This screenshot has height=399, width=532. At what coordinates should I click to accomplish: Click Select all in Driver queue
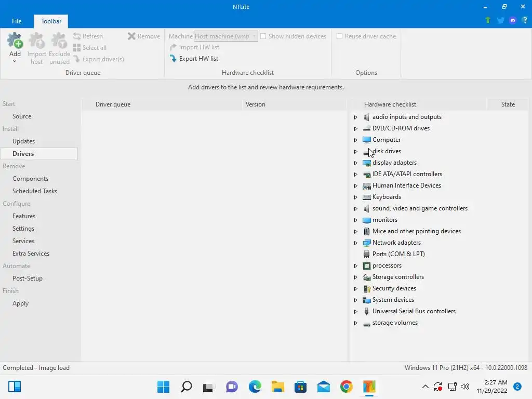point(89,47)
